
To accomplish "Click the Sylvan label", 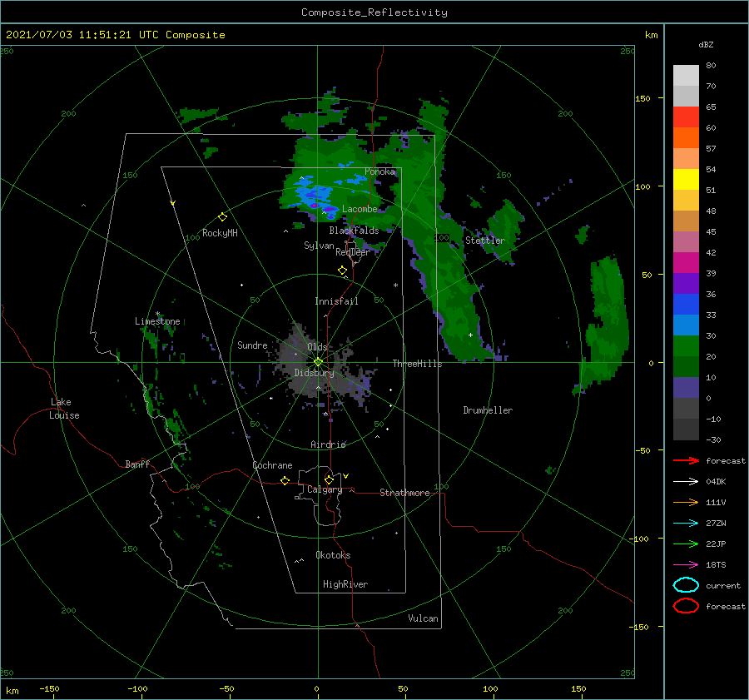I will click(x=319, y=246).
